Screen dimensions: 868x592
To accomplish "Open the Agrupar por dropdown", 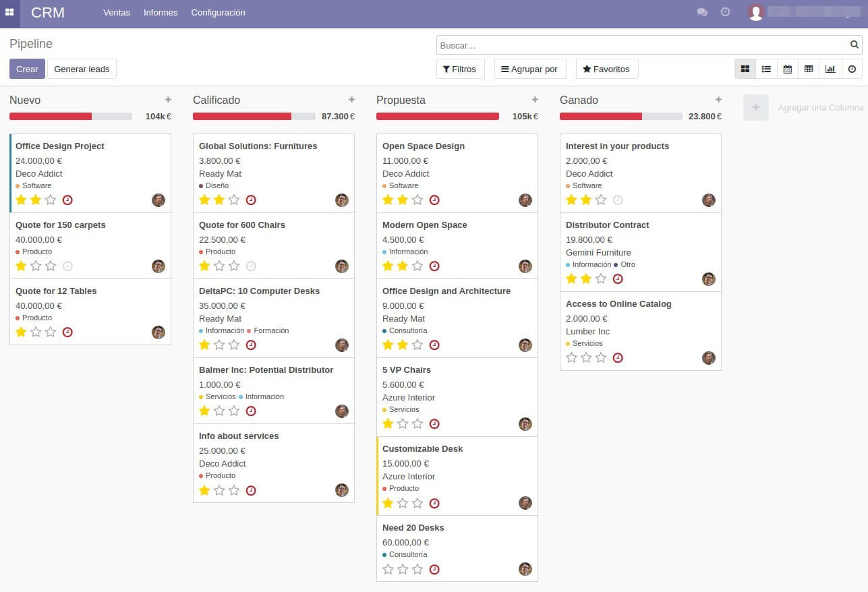I will pos(530,68).
